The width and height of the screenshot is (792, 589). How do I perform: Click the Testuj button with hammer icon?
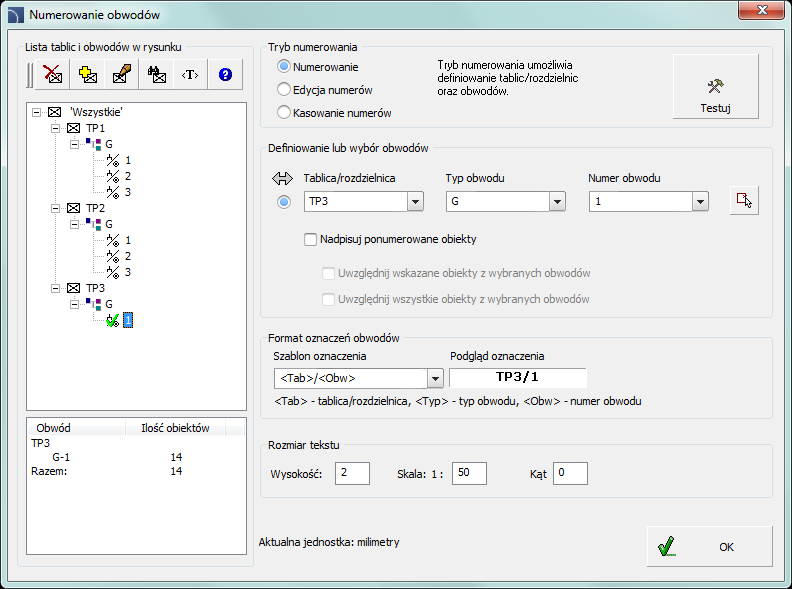(715, 87)
